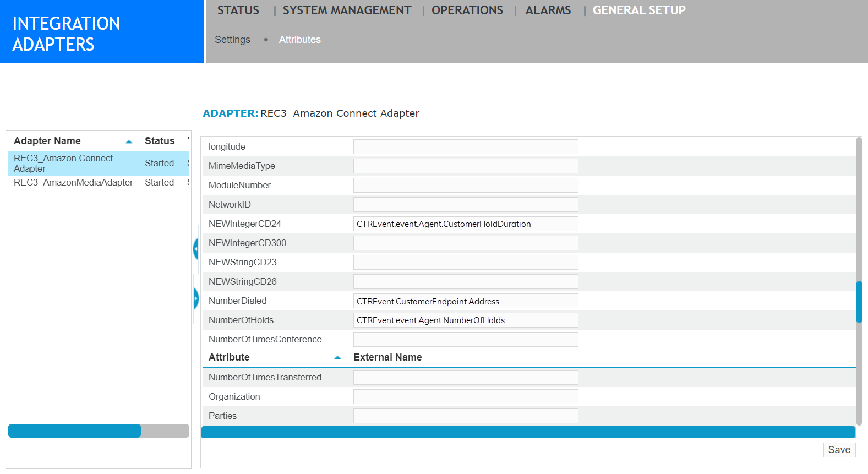Click the Started status of Amazon Connect Adapter
Image resolution: width=868 pixels, height=474 pixels.
[x=159, y=163]
